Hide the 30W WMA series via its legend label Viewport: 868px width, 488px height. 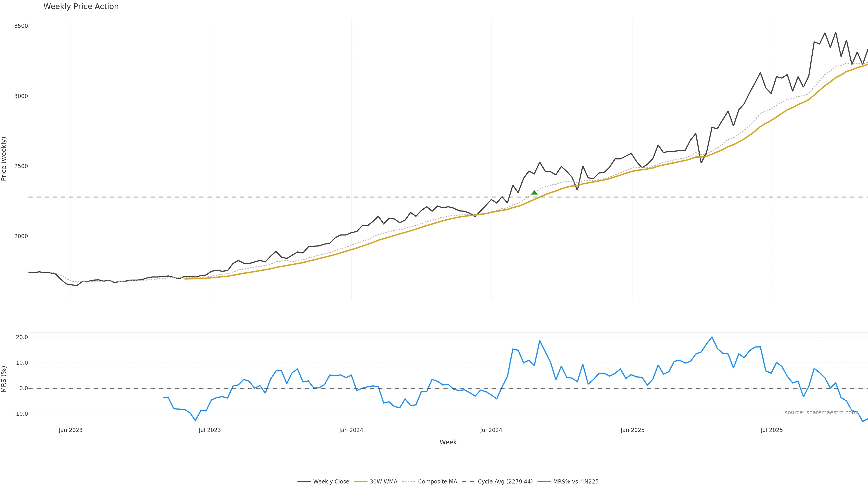coord(383,482)
